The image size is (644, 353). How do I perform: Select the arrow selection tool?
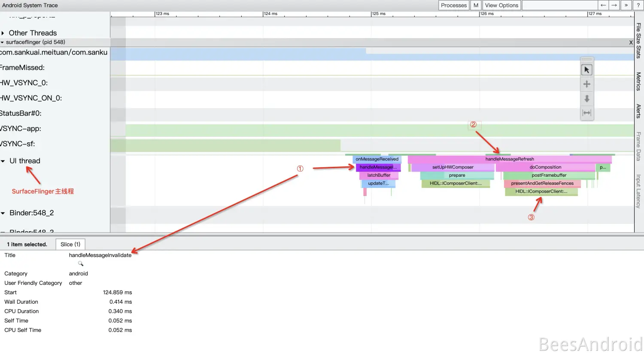586,70
